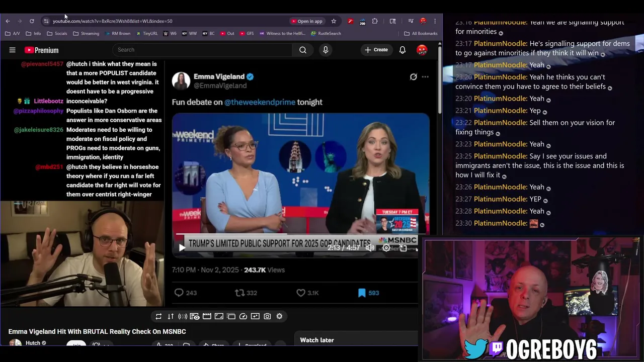Toggle the sound-waves icon in player toolbar
Image resolution: width=644 pixels, height=362 pixels.
point(183,316)
